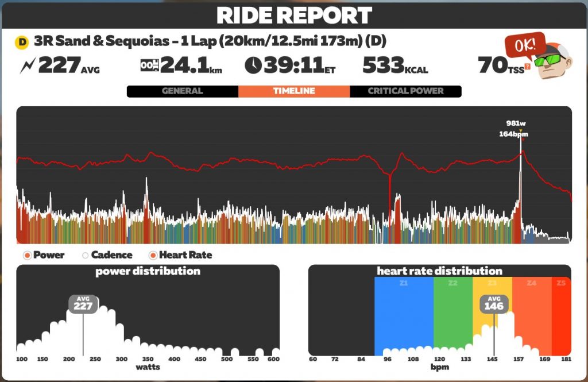Click the 70 TSS value
Screen dimensions: 588x382
(501, 65)
